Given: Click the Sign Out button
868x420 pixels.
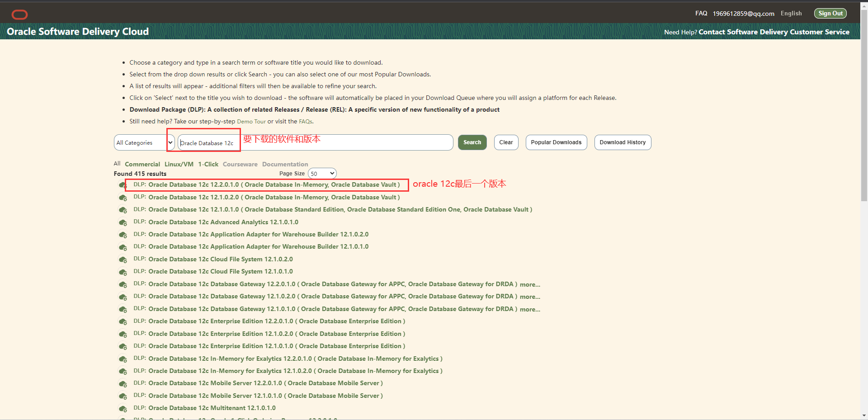Looking at the screenshot, I should click(x=830, y=14).
